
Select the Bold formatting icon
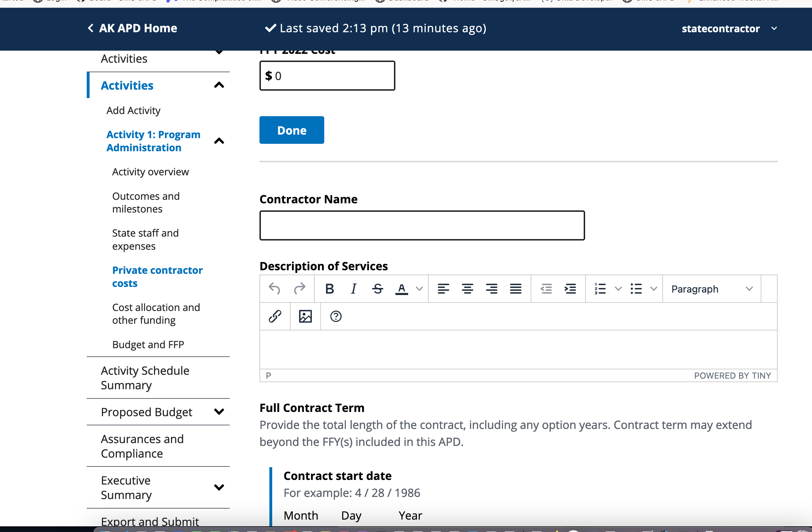330,289
